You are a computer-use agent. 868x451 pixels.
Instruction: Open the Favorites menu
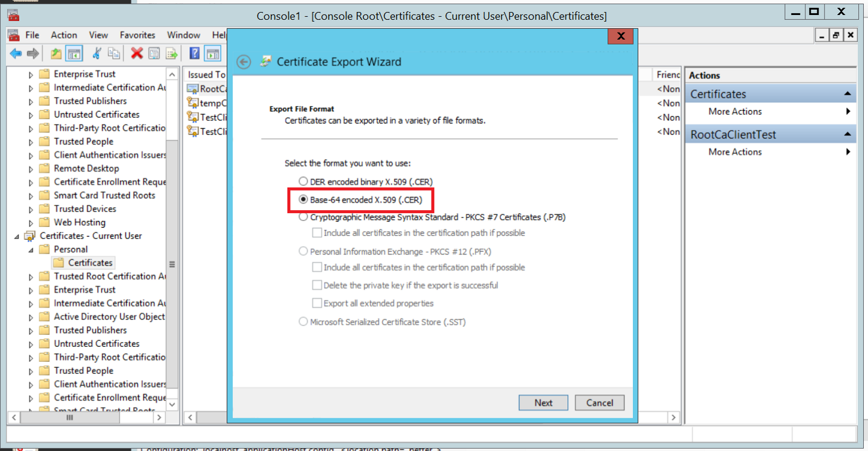click(x=137, y=35)
